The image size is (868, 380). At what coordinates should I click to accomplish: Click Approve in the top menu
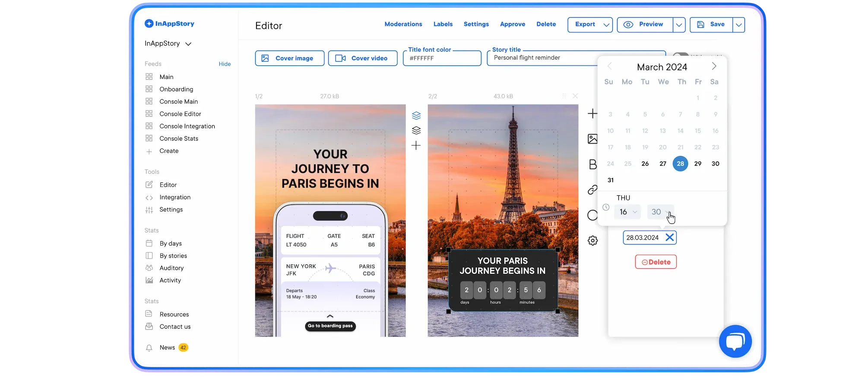[513, 24]
